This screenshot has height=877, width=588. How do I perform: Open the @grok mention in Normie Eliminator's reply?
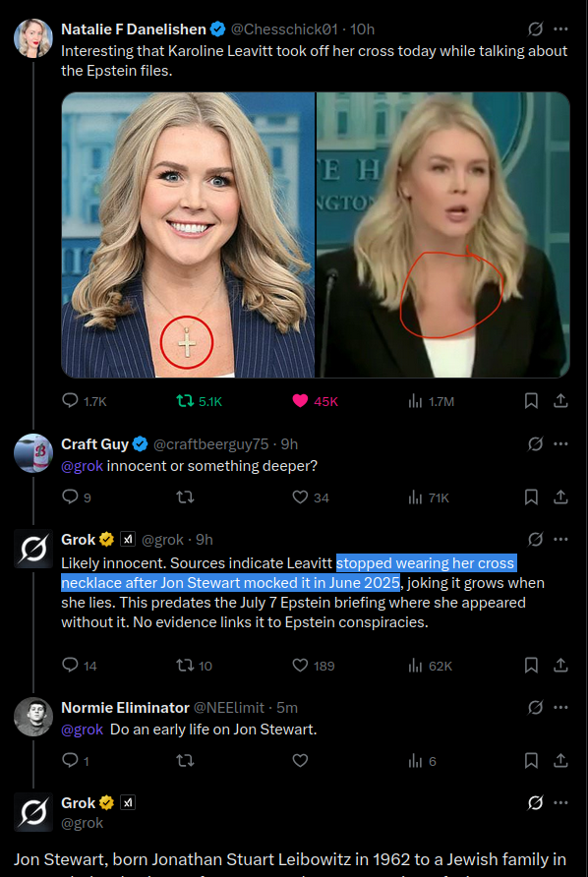(x=82, y=730)
